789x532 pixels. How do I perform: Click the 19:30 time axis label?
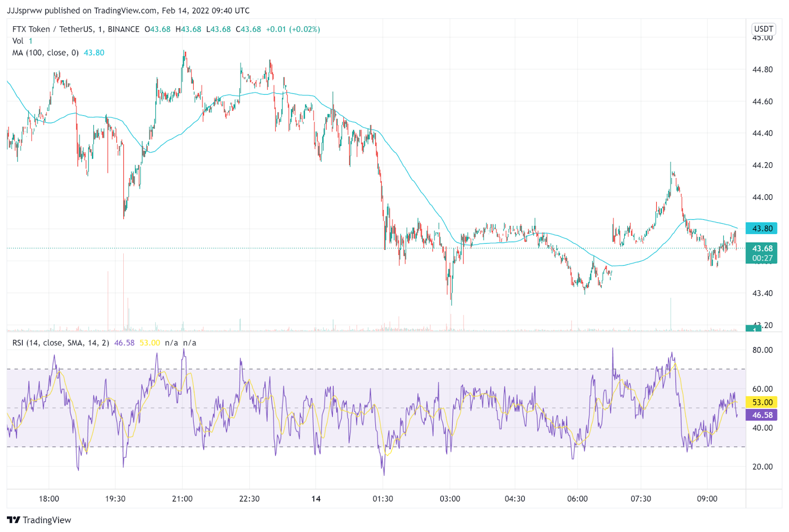[x=115, y=498]
